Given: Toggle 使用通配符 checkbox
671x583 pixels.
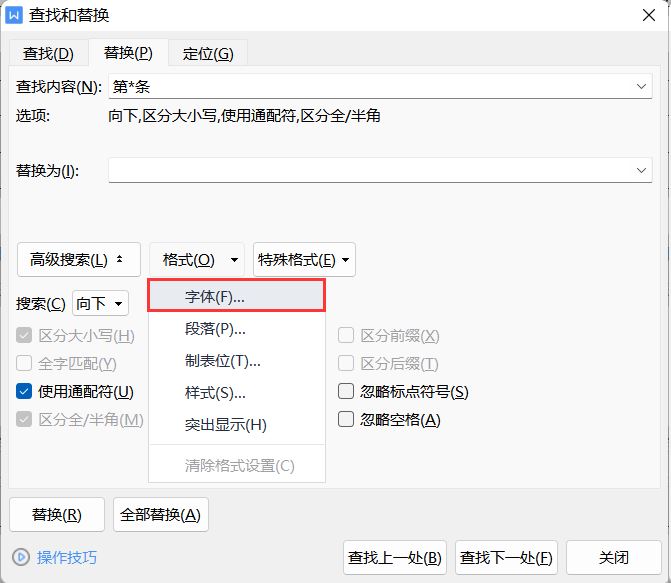Looking at the screenshot, I should 24,391.
